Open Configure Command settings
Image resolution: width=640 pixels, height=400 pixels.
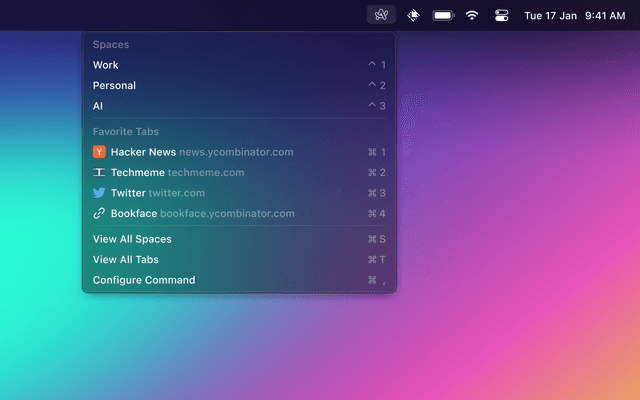[x=144, y=280]
